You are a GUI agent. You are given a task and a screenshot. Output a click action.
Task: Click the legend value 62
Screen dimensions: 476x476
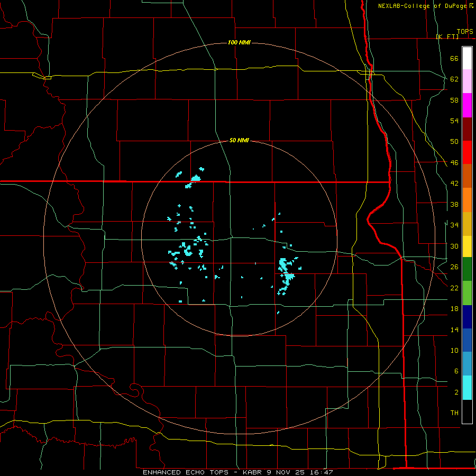click(x=454, y=79)
